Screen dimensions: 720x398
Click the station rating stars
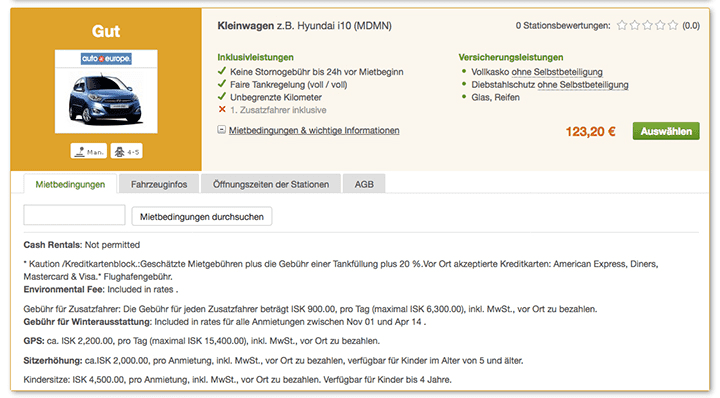click(x=647, y=25)
